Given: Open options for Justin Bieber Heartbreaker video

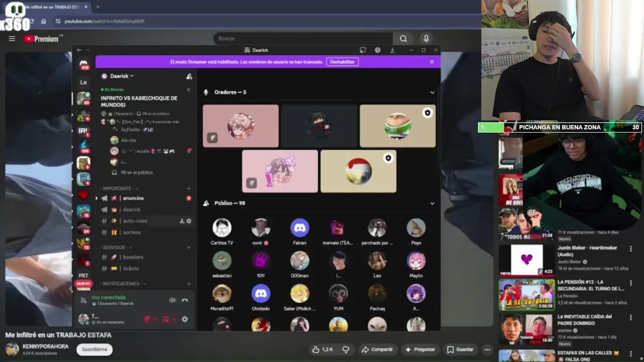Looking at the screenshot, I should coord(630,248).
